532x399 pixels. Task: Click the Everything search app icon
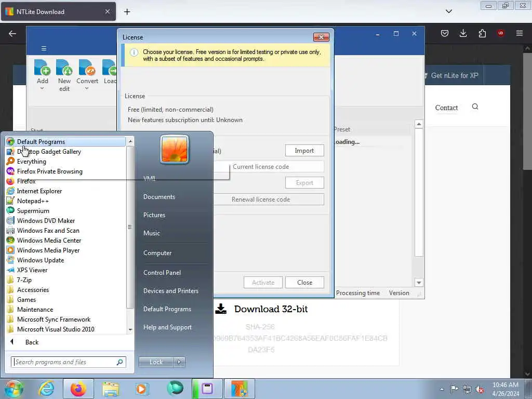tap(10, 162)
